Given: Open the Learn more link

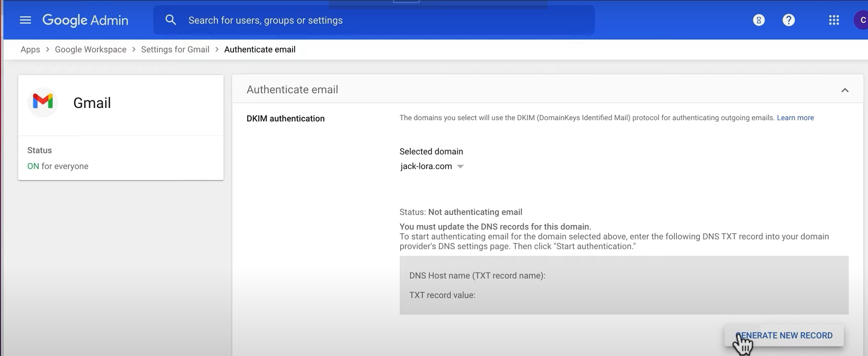Looking at the screenshot, I should [795, 118].
